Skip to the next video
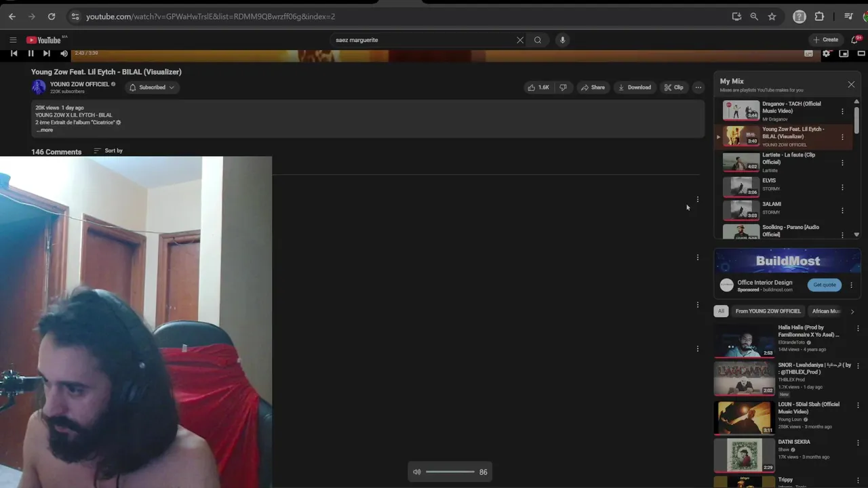868x488 pixels. point(47,53)
